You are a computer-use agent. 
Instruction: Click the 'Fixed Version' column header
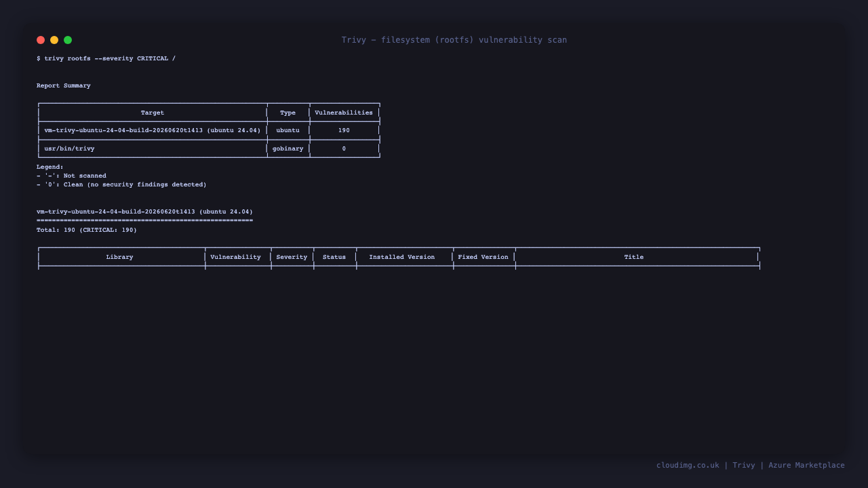click(x=483, y=257)
